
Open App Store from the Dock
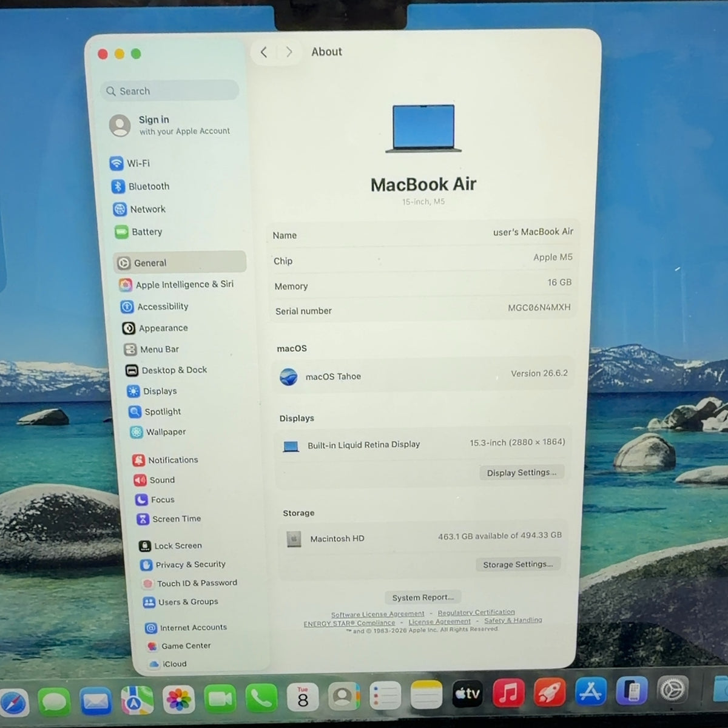click(x=590, y=691)
